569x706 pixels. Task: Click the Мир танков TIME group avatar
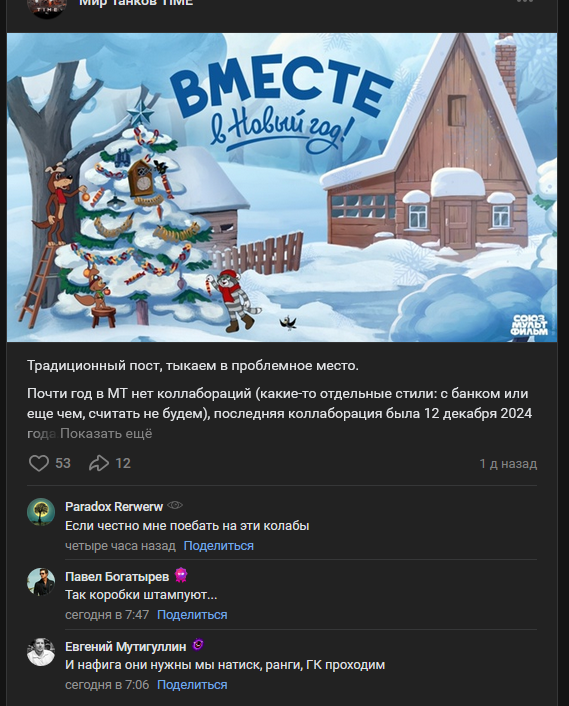(x=47, y=7)
